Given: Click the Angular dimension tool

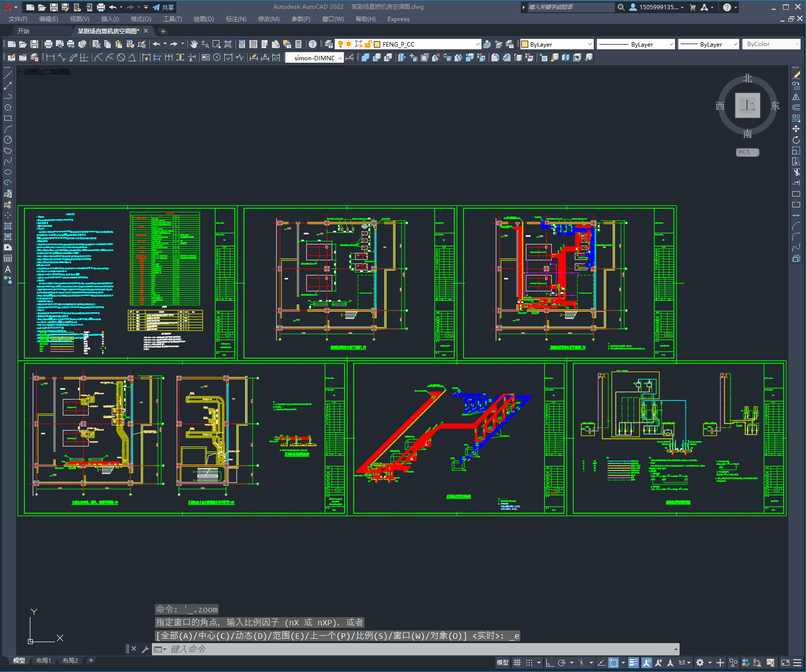Looking at the screenshot, I should click(x=132, y=57).
